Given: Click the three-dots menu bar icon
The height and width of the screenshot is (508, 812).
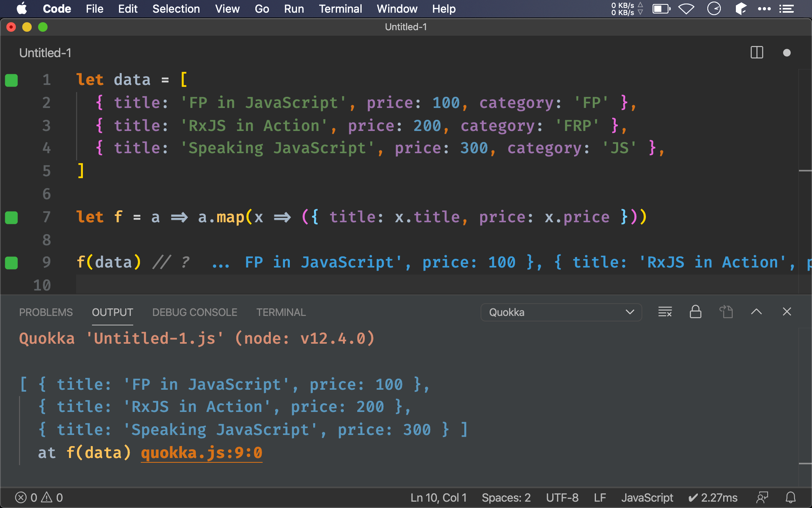Looking at the screenshot, I should click(764, 9).
